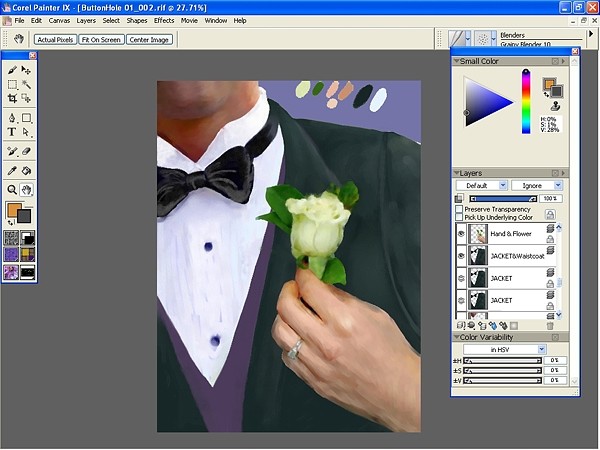Swap main and additional colors in toolbox
The width and height of the screenshot is (600, 450).
point(11,223)
